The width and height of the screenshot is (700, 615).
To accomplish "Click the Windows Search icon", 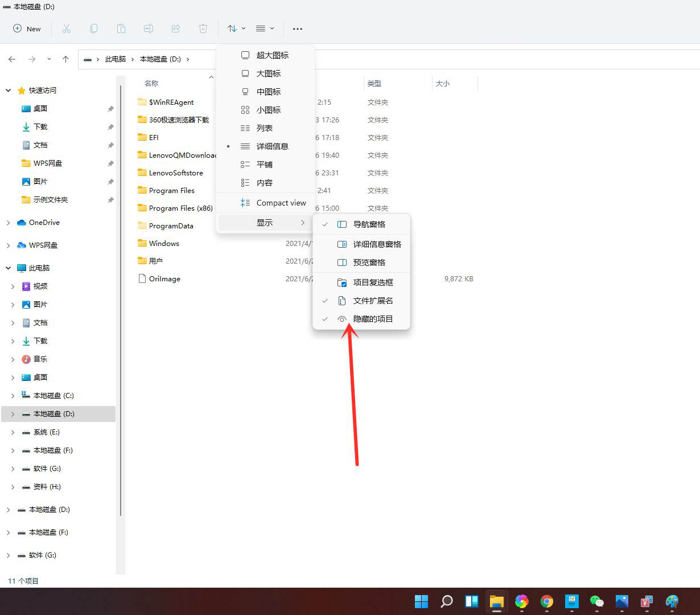I will tap(446, 601).
